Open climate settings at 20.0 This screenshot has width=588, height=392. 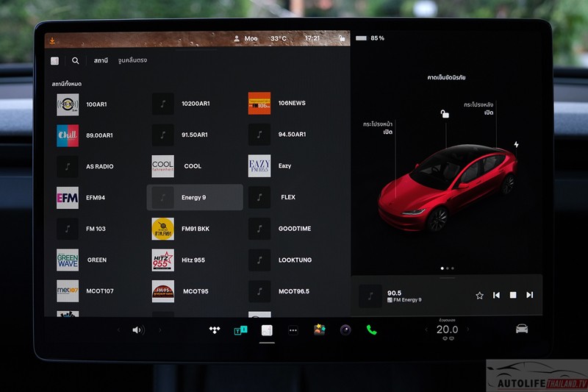coord(447,329)
